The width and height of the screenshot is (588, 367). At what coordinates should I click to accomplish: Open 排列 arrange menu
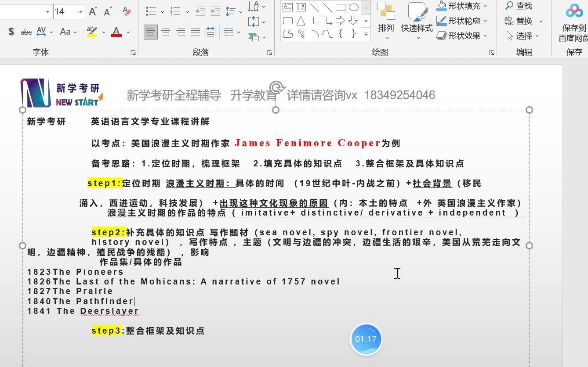point(386,21)
